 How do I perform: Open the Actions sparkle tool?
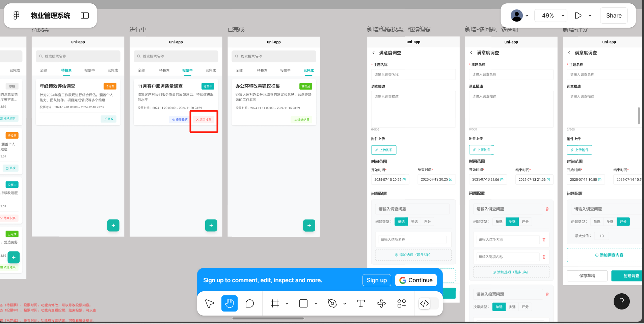pyautogui.click(x=381, y=303)
